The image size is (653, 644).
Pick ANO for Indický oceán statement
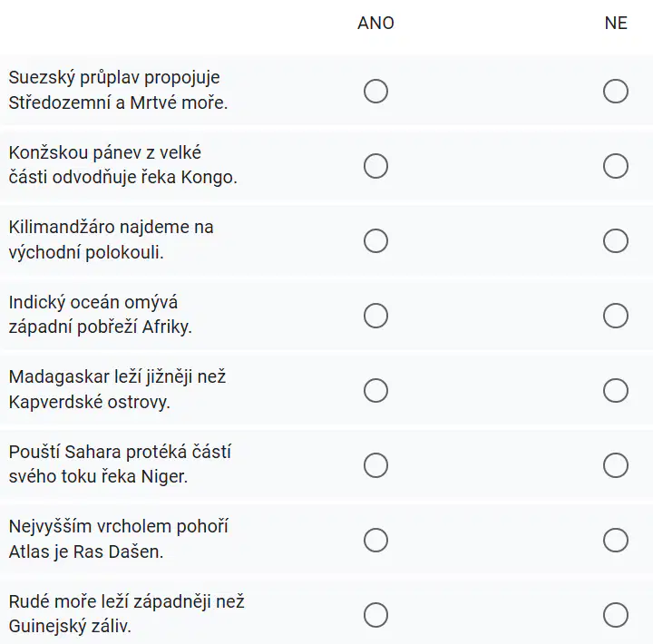pos(375,316)
